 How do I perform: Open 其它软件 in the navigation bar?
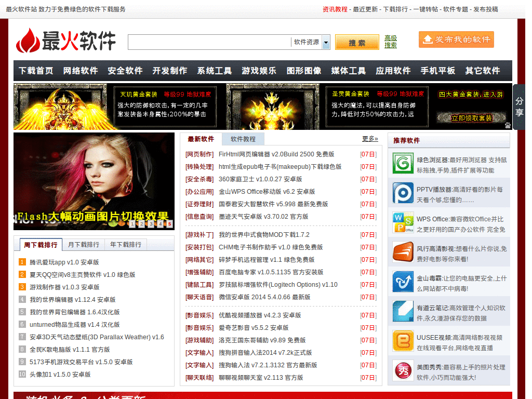tap(483, 71)
